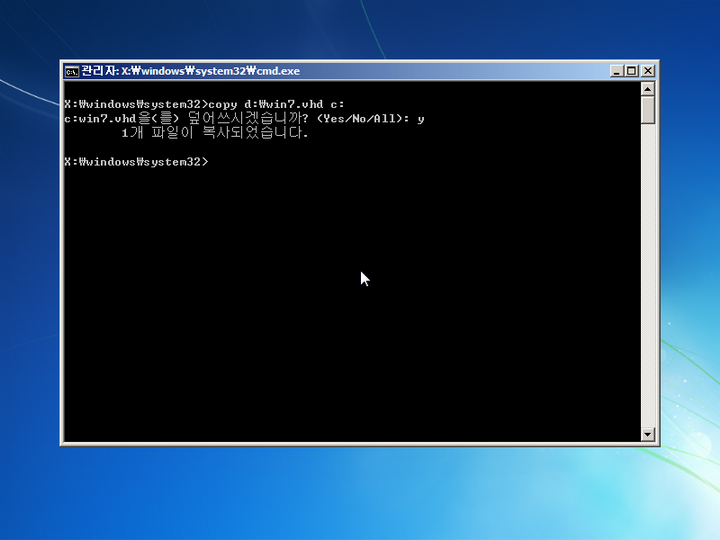Click the window title bar text
720x540 pixels.
(191, 71)
